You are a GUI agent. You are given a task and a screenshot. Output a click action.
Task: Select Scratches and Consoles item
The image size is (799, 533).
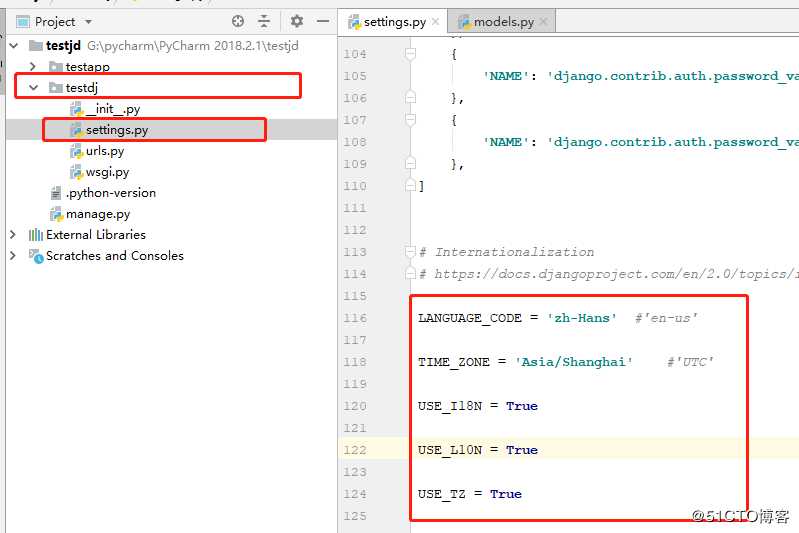coord(115,255)
